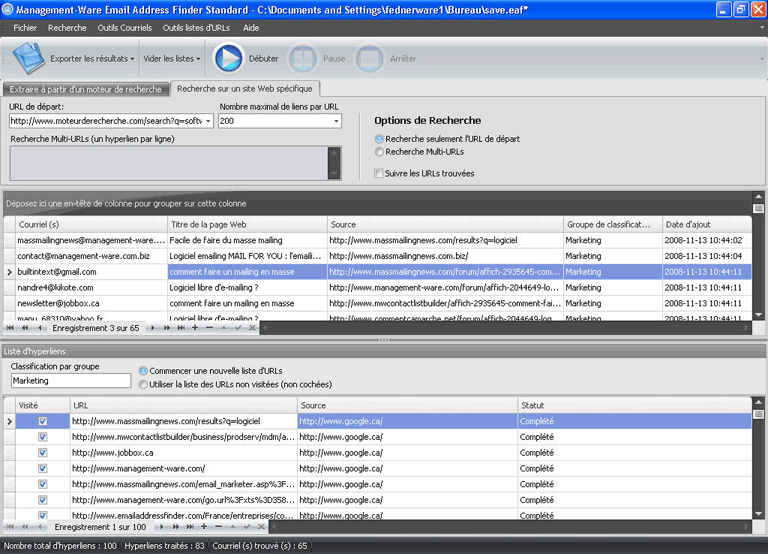768x554 pixels.
Task: Click the Classification par groupe text field
Action: (70, 381)
